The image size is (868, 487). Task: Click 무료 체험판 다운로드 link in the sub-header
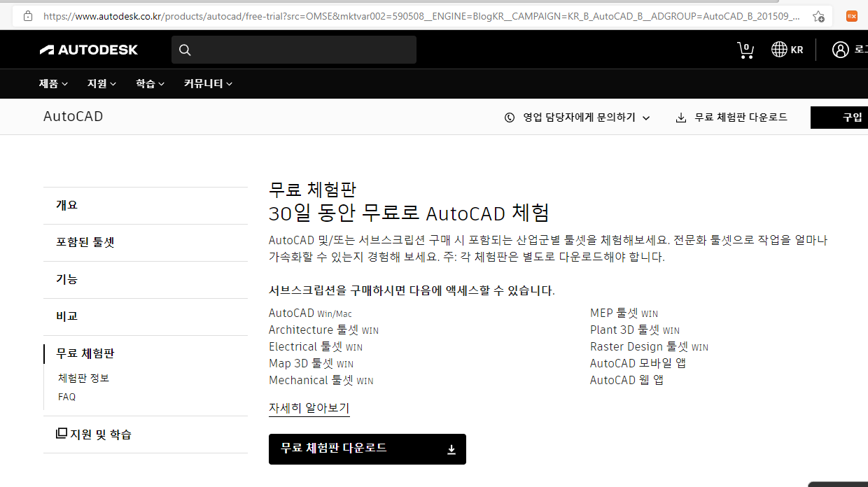731,118
